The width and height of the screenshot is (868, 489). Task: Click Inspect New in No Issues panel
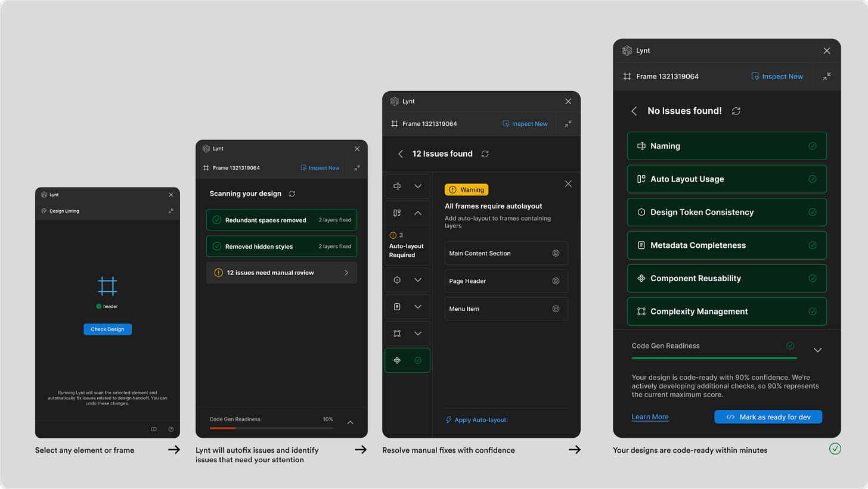coord(777,76)
